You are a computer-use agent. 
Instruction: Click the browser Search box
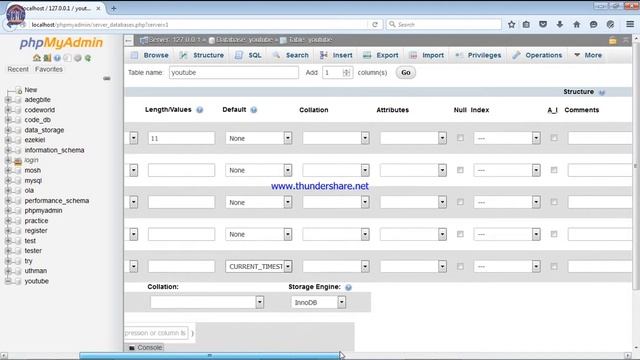click(444, 24)
